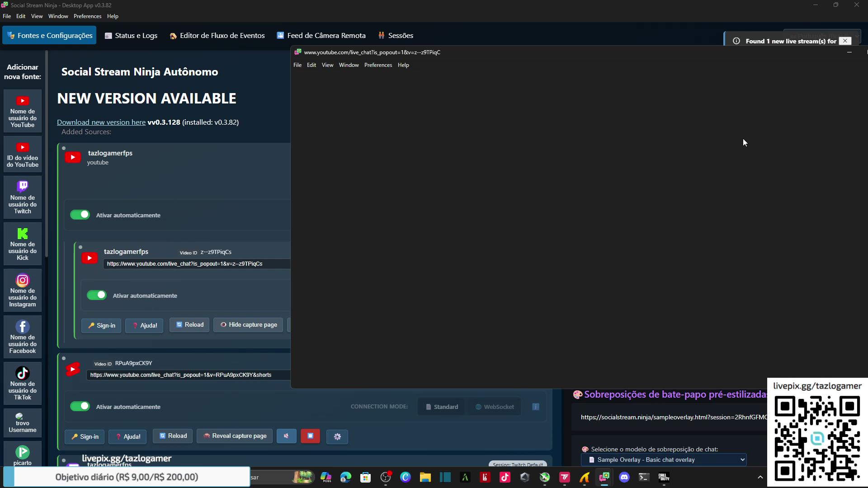Viewport: 868px width, 488px height.
Task: Open Help menu in YouTube chat popout window
Action: point(403,65)
